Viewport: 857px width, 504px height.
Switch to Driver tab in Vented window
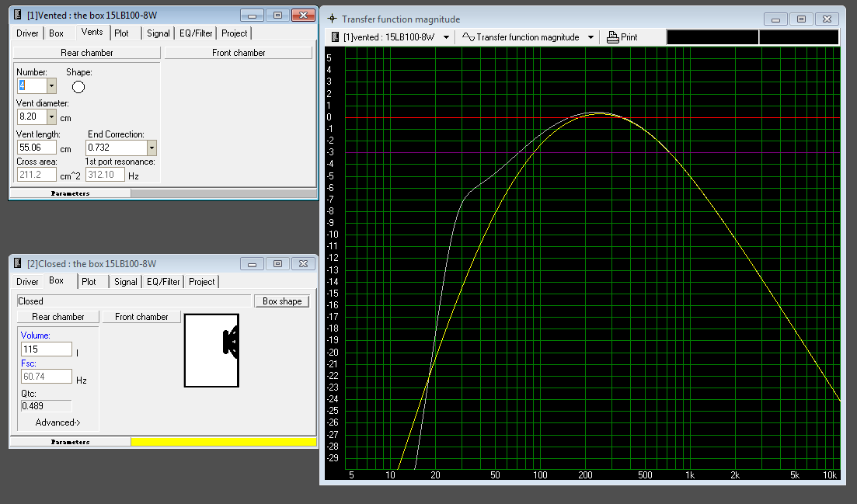27,33
